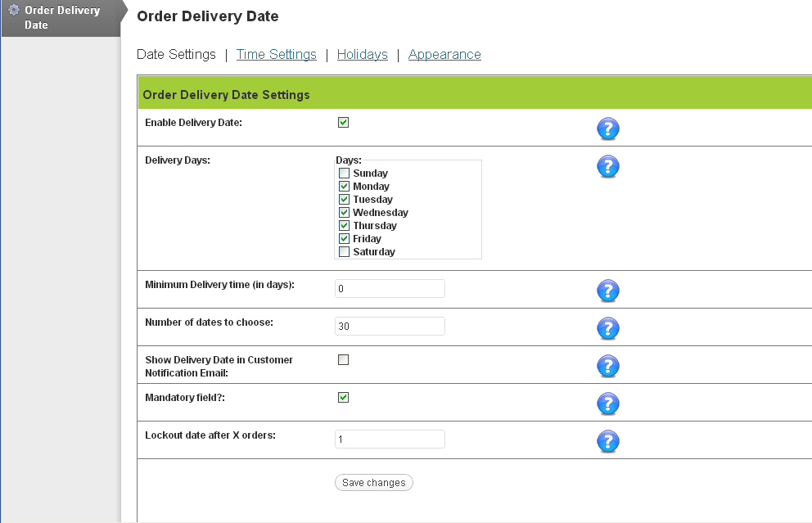Show help for Lockout date after X orders
Screen dimensions: 812x523
[x=608, y=442]
